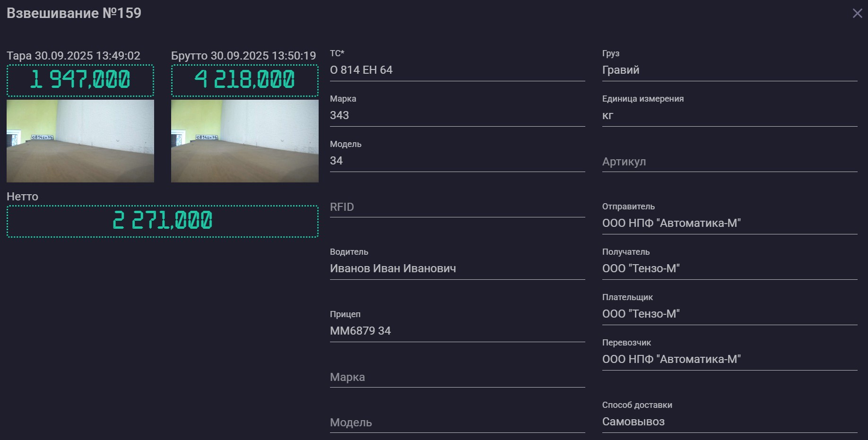
Task: Open the Способ доставки field Самовывоз
Action: (x=729, y=422)
